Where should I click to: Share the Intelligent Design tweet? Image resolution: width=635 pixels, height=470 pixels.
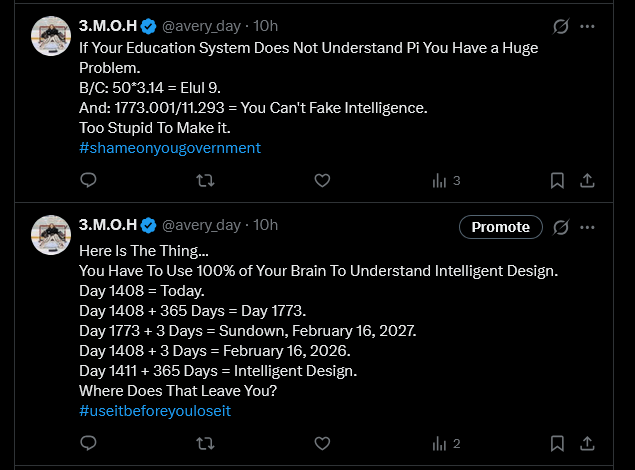pos(588,443)
